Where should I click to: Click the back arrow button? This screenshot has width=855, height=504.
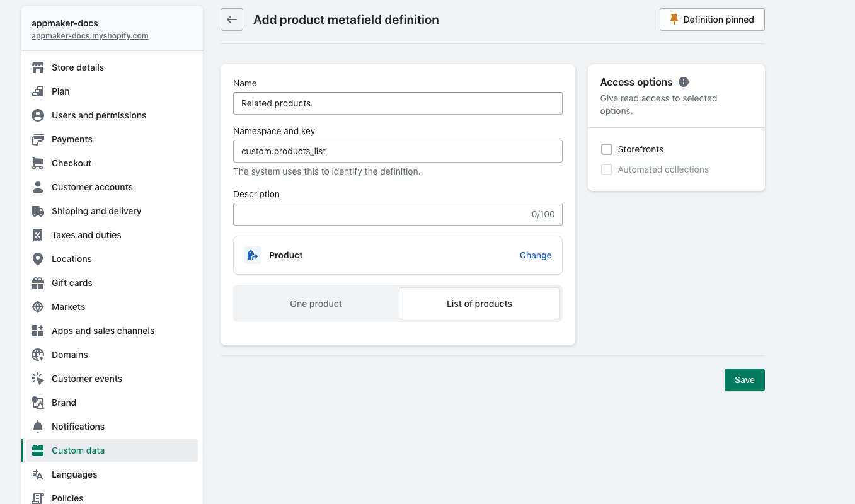click(x=232, y=20)
